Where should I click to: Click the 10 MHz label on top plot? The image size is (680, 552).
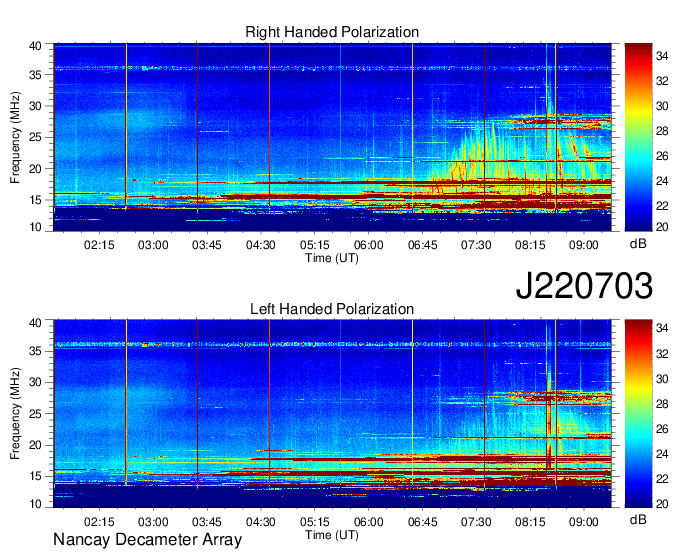(35, 227)
